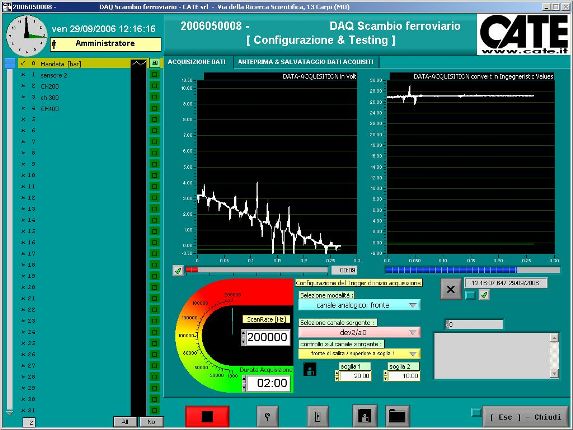Click the key icon button in bottom toolbar
Screen dimensions: 573x430
267,416
